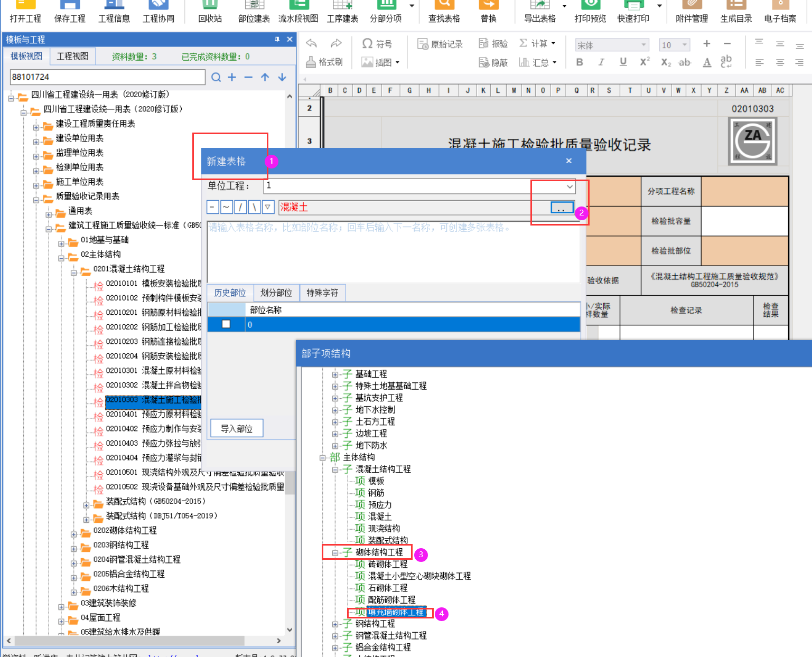
Task: Open the 单位工程 dropdown
Action: [570, 186]
